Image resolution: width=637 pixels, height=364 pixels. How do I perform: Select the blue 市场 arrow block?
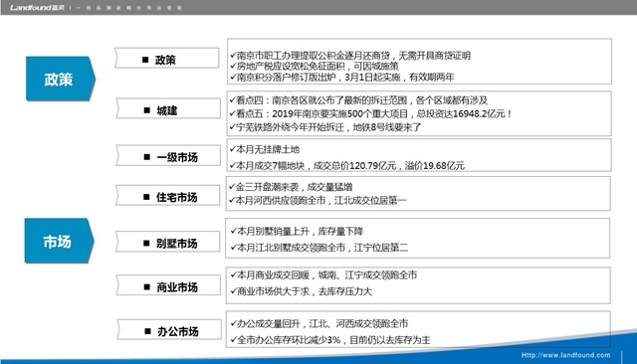click(60, 241)
